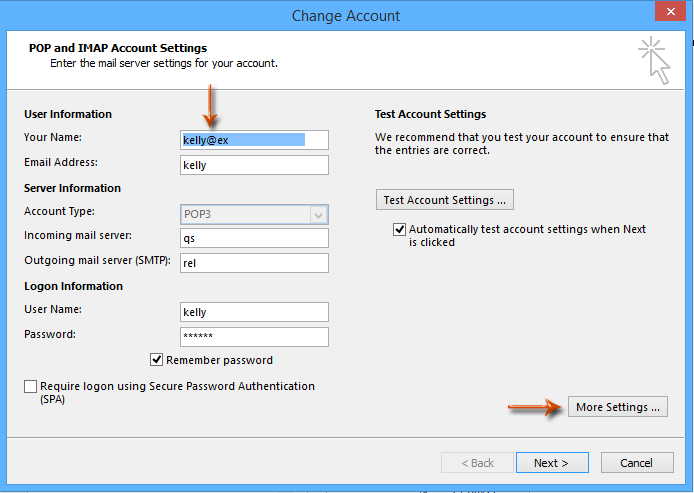Open More Settings dialog

point(618,407)
